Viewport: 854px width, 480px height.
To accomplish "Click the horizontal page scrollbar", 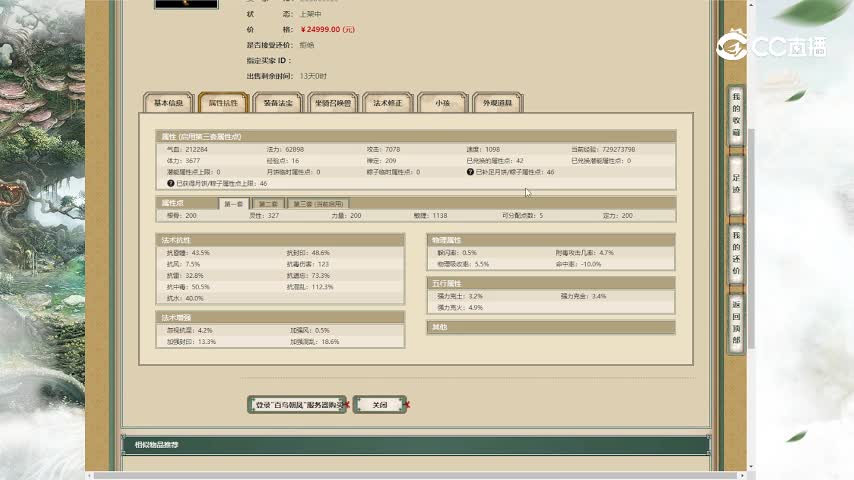I will point(416,476).
